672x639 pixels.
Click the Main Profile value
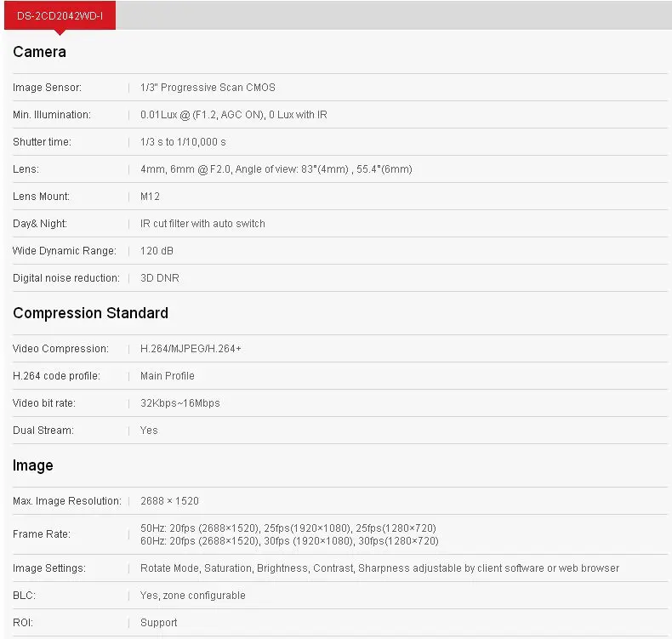[168, 376]
